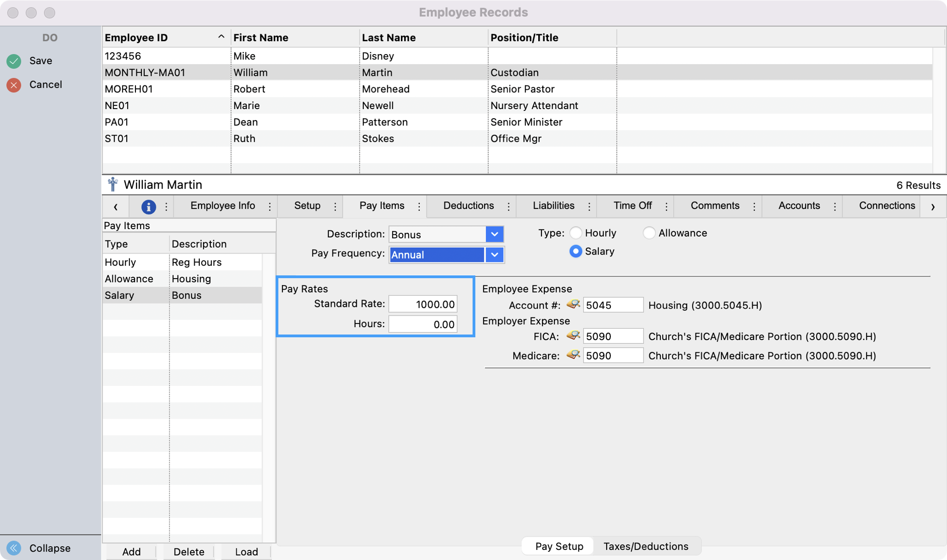947x560 pixels.
Task: Switch to the Deductions tab
Action: (x=468, y=206)
